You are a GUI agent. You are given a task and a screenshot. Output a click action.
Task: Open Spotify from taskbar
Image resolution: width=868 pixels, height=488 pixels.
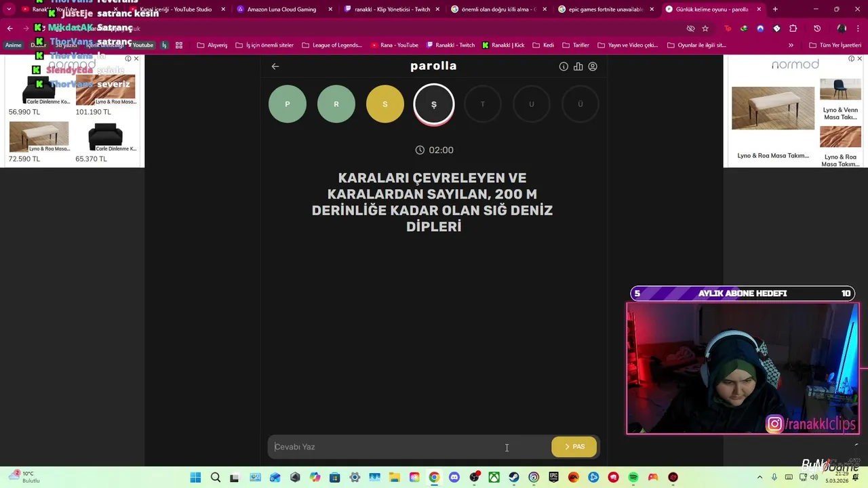coord(633,477)
